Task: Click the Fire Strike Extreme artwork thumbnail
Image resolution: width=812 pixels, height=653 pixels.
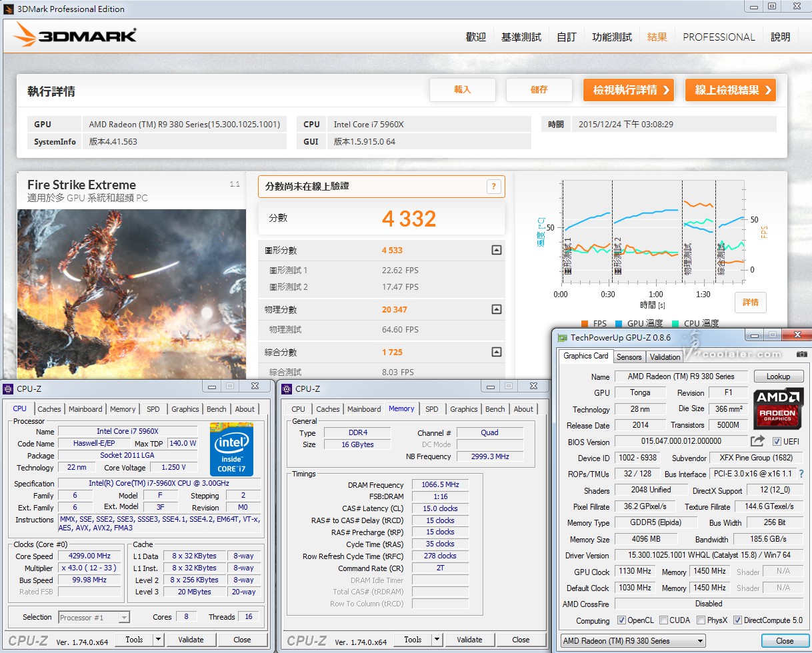Action: (131, 295)
